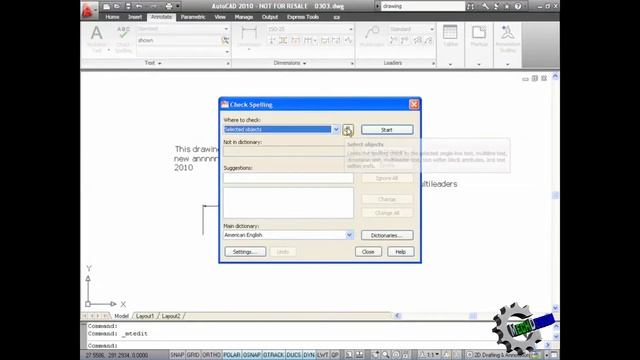Switch to the Express Tools ribbon tab

[303, 17]
